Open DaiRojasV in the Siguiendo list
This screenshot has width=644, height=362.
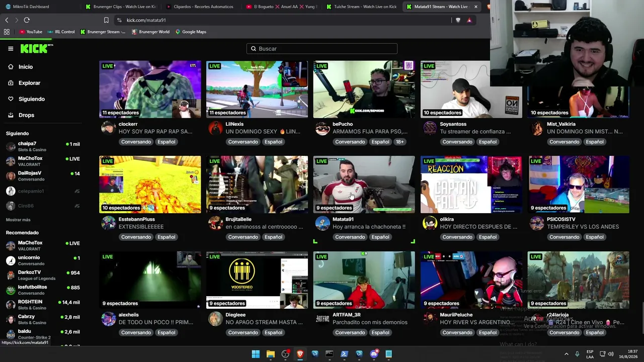(x=43, y=176)
